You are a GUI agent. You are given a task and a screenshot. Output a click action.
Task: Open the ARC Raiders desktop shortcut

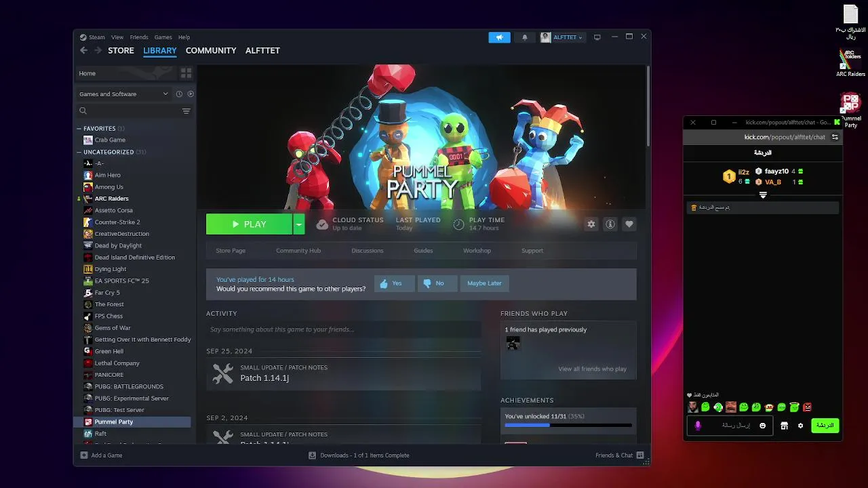tap(850, 63)
